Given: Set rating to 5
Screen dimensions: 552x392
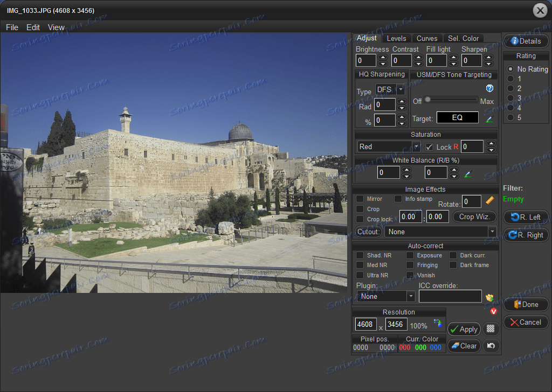Looking at the screenshot, I should pos(510,117).
